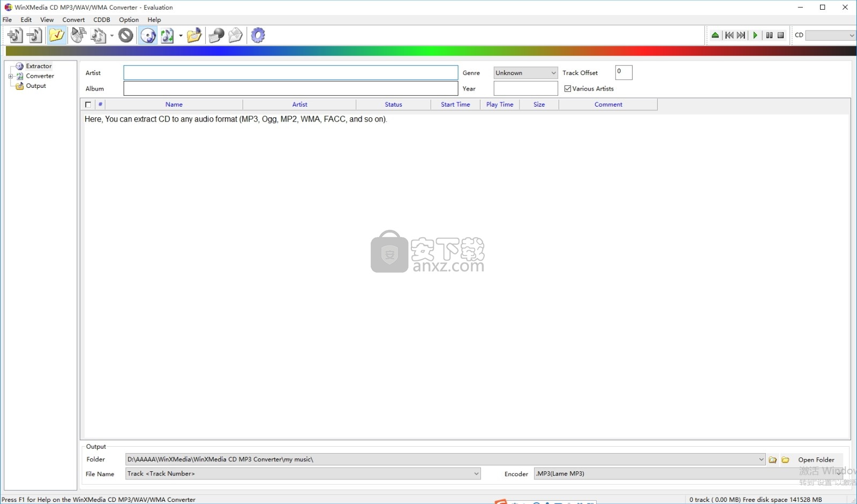Pause playback
This screenshot has width=857, height=504.
tap(769, 35)
